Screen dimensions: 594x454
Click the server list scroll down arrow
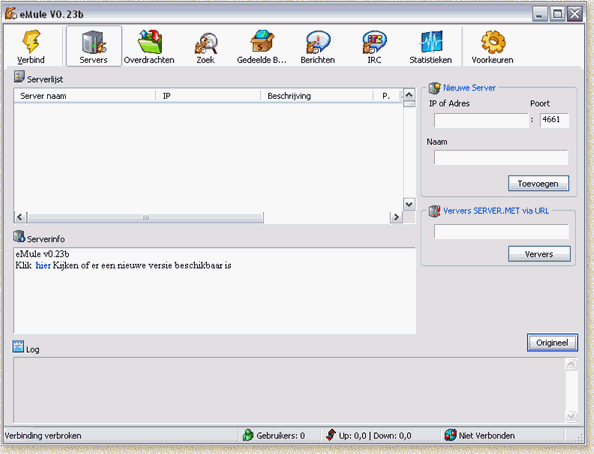coord(409,205)
